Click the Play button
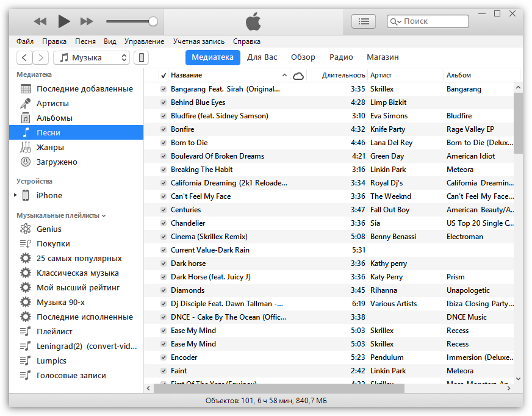 click(64, 21)
